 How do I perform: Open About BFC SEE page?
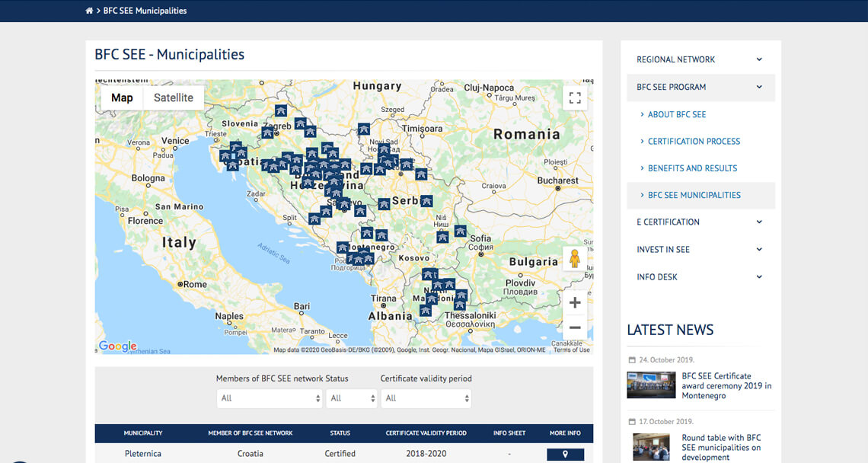point(676,114)
